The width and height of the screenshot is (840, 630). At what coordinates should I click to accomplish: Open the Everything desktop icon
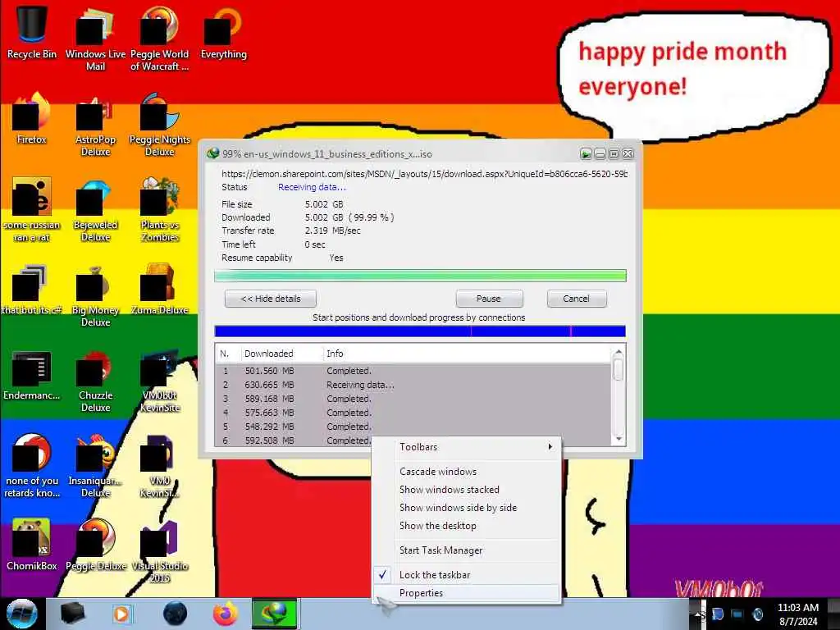click(223, 32)
